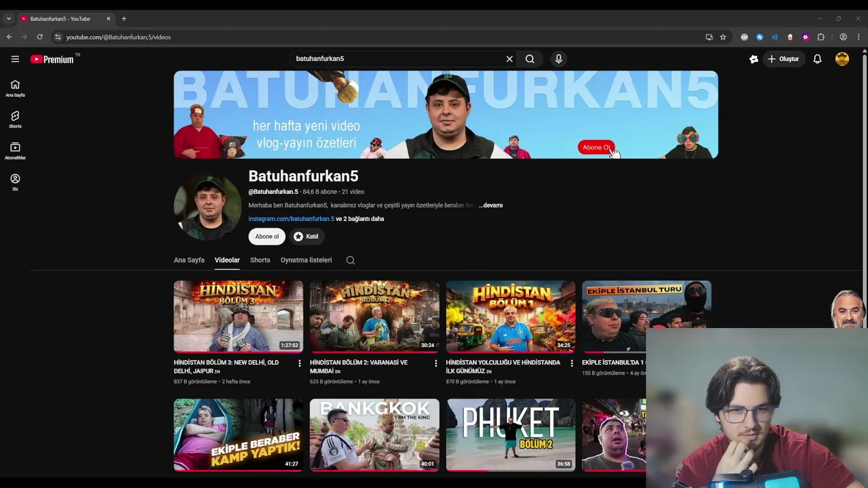Go back to the previous page
Screen dimensions: 868x488
[x=9, y=37]
